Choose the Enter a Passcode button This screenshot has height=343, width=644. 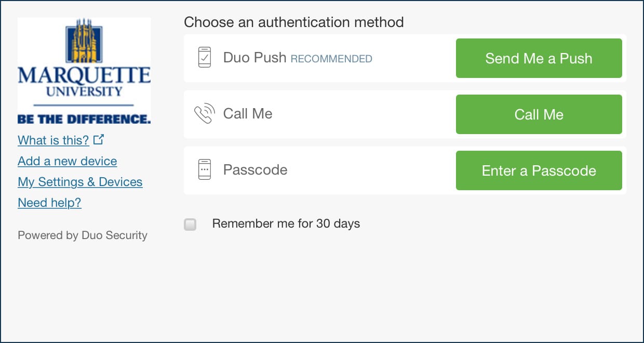[539, 170]
